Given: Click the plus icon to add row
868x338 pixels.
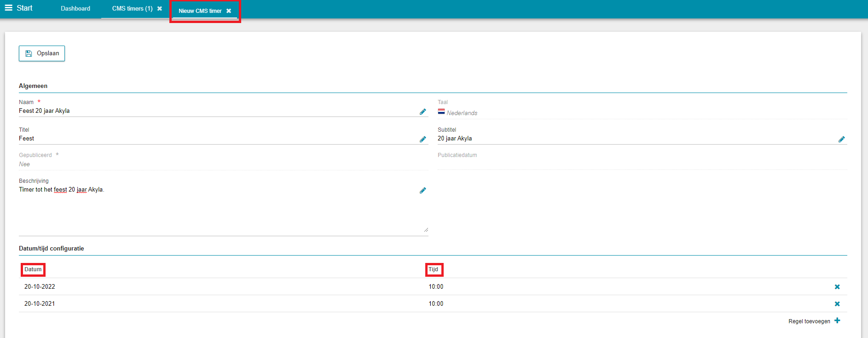Looking at the screenshot, I should tap(837, 321).
